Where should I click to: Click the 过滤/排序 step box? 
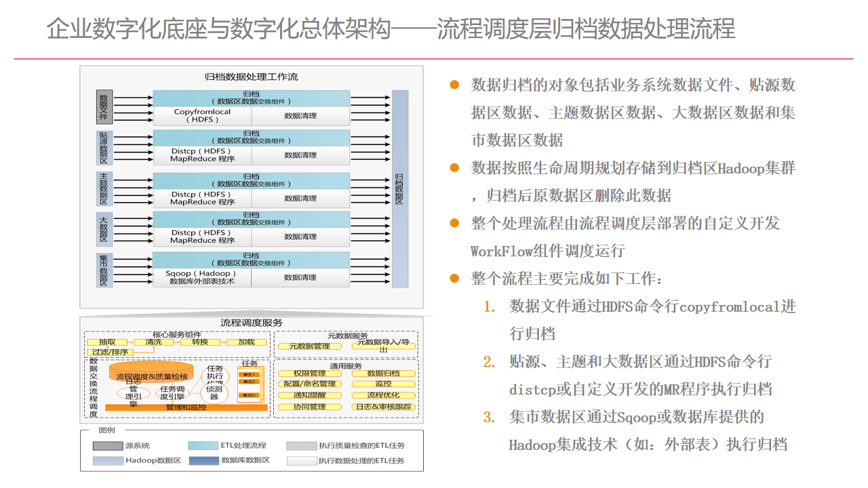(110, 352)
